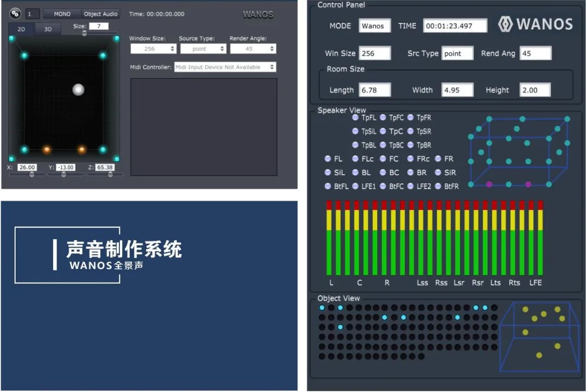
Task: Click the Win Size field 256
Action: click(375, 53)
